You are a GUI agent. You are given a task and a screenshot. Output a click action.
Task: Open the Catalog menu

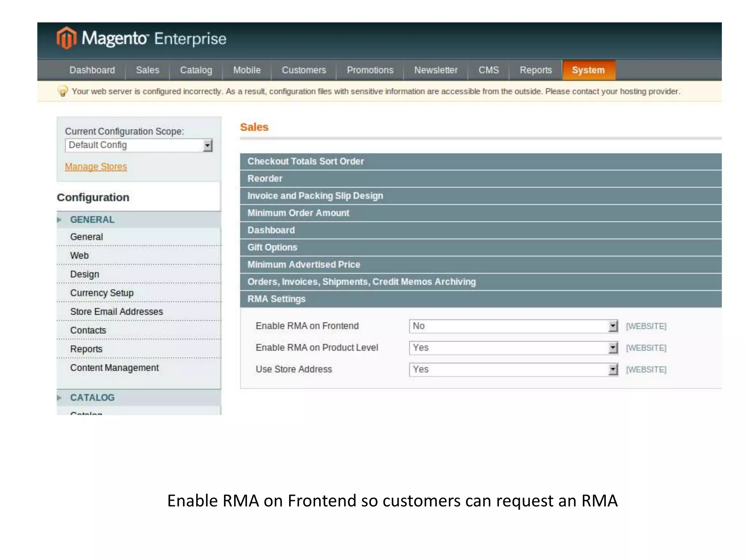pos(196,70)
